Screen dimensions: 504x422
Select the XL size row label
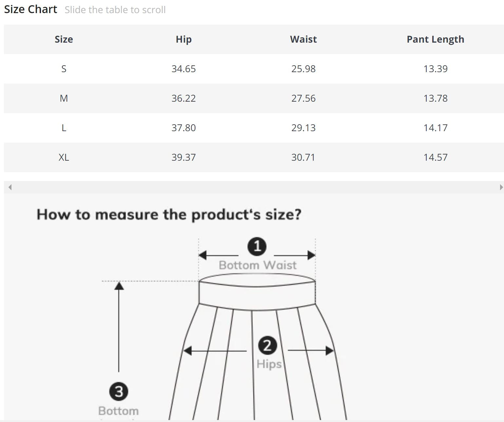64,157
